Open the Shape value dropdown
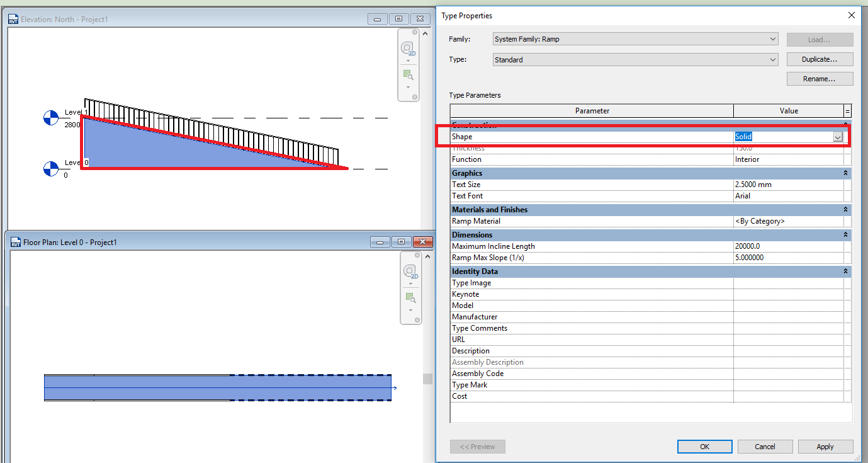This screenshot has height=463, width=868. tap(838, 137)
